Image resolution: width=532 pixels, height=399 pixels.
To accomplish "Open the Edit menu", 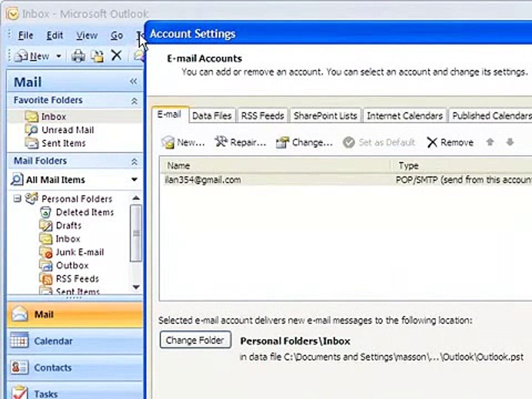I will click(x=55, y=35).
